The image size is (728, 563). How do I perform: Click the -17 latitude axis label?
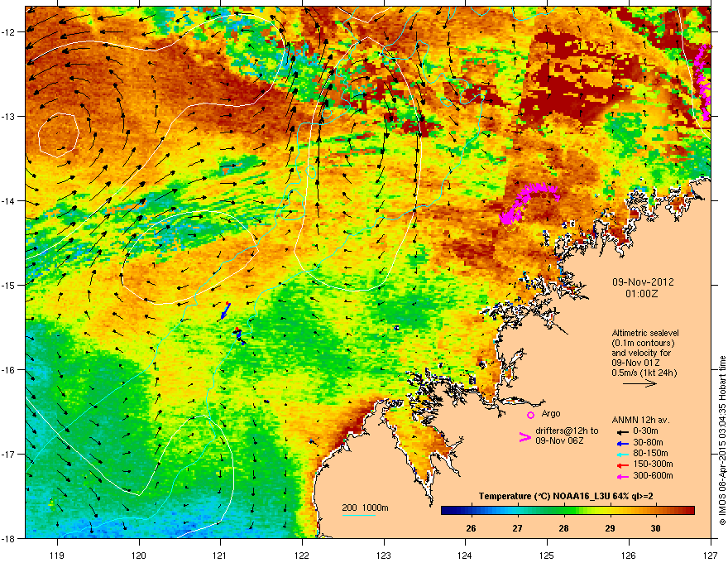[x=8, y=454]
